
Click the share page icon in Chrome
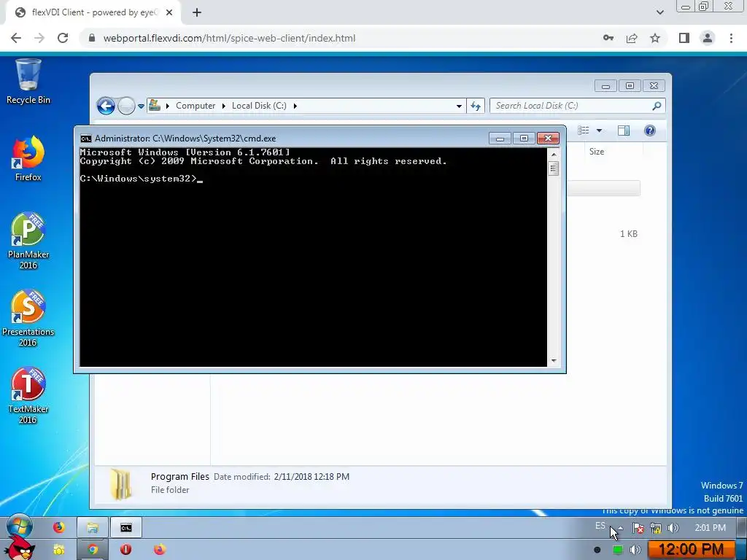(632, 38)
